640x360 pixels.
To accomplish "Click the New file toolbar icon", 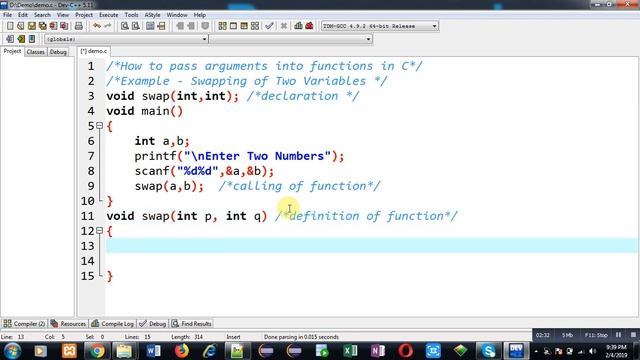I will point(10,26).
